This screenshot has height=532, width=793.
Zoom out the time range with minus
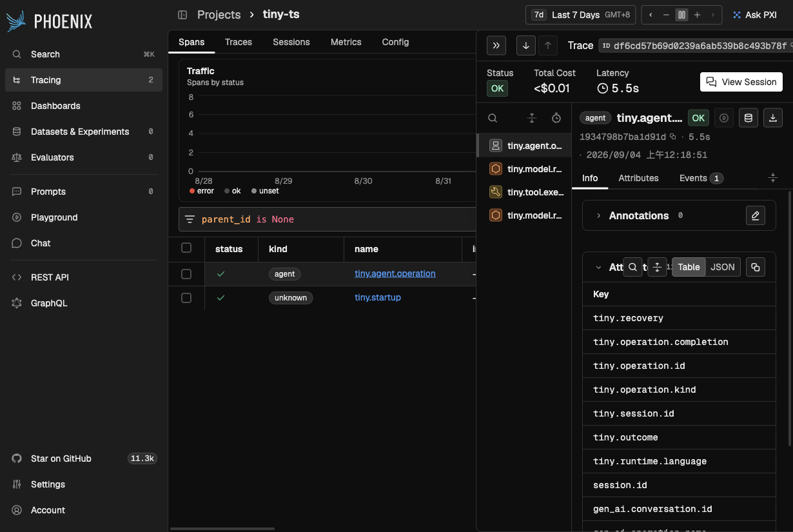tap(666, 15)
